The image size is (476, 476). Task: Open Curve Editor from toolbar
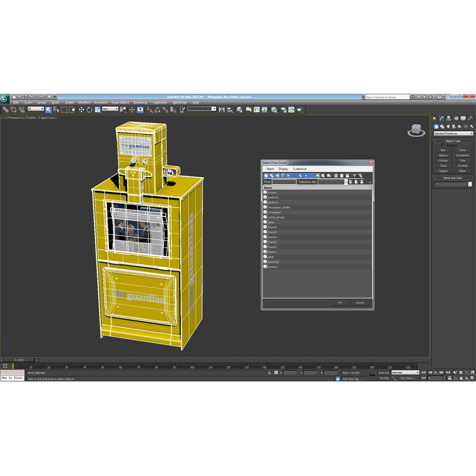pyautogui.click(x=257, y=110)
